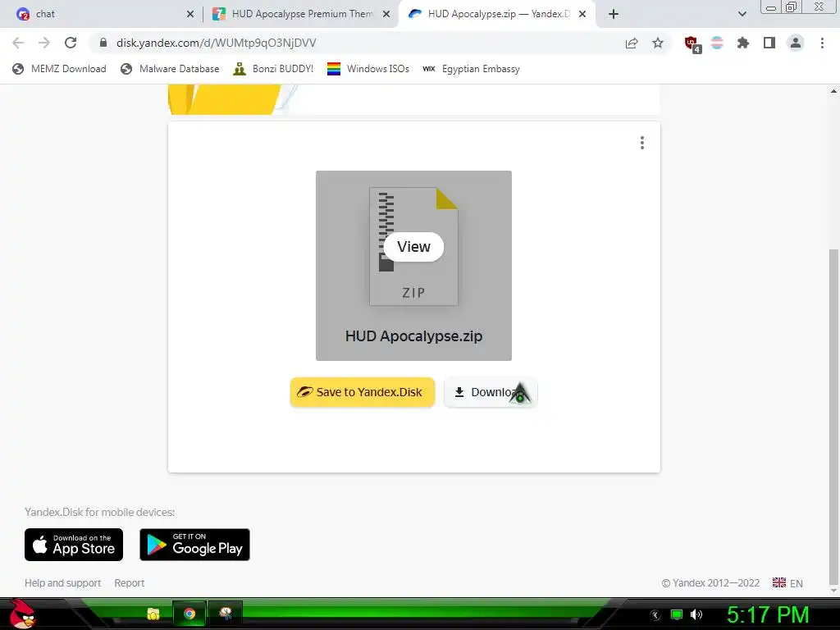Screen dimensions: 840x630
Task: Close the chat tab
Action: tap(190, 14)
